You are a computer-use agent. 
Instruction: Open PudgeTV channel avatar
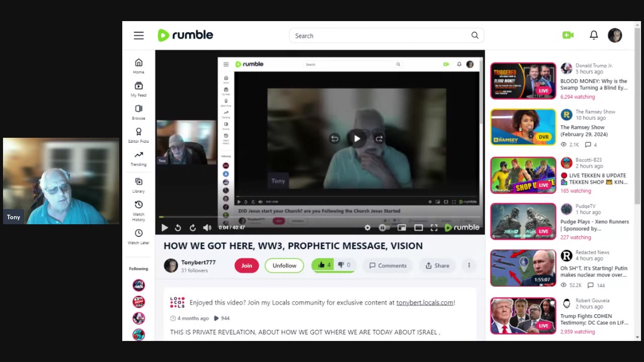tap(567, 209)
